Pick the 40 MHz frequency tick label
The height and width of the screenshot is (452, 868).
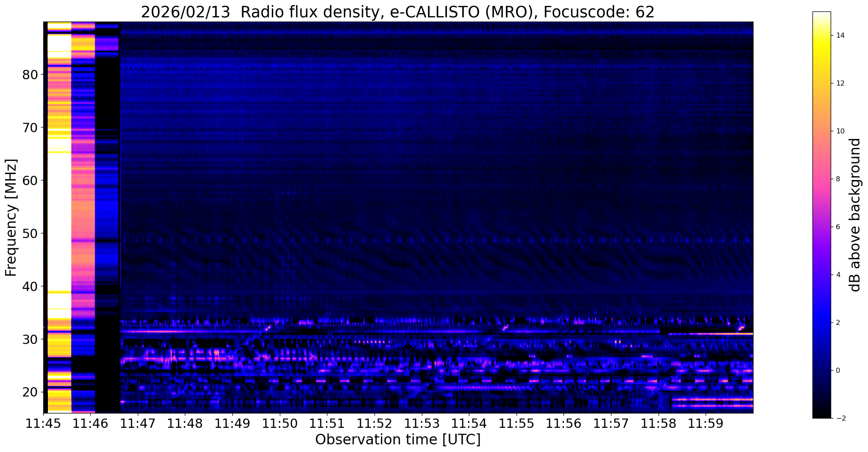click(30, 286)
